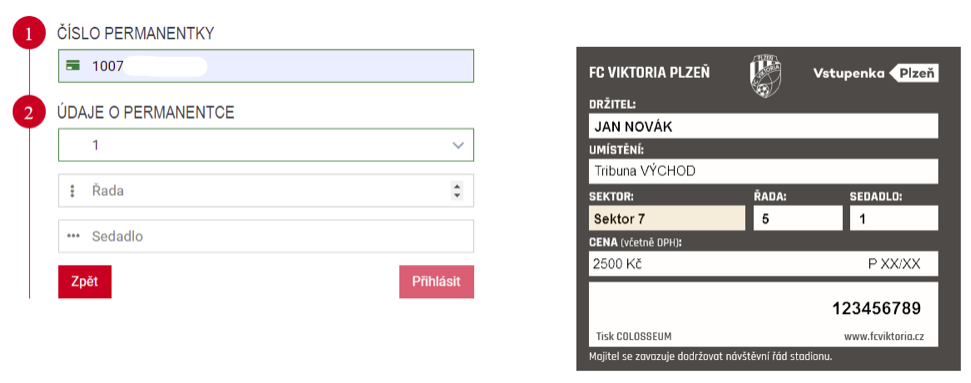This screenshot has height=383, width=971.
Task: Click the three-dots icon beside Sedadlo
Action: tap(73, 237)
